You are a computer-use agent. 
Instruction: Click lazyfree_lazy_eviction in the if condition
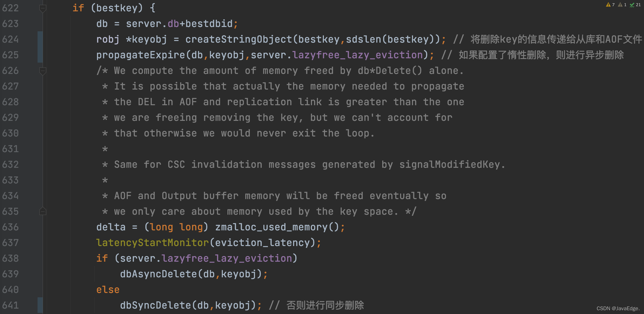(x=227, y=258)
